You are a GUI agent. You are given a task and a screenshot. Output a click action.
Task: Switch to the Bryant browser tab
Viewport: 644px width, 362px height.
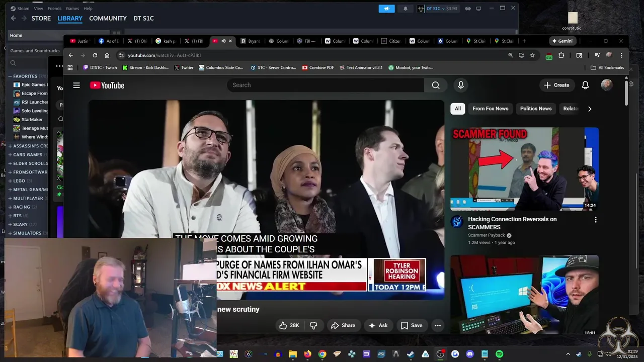250,41
